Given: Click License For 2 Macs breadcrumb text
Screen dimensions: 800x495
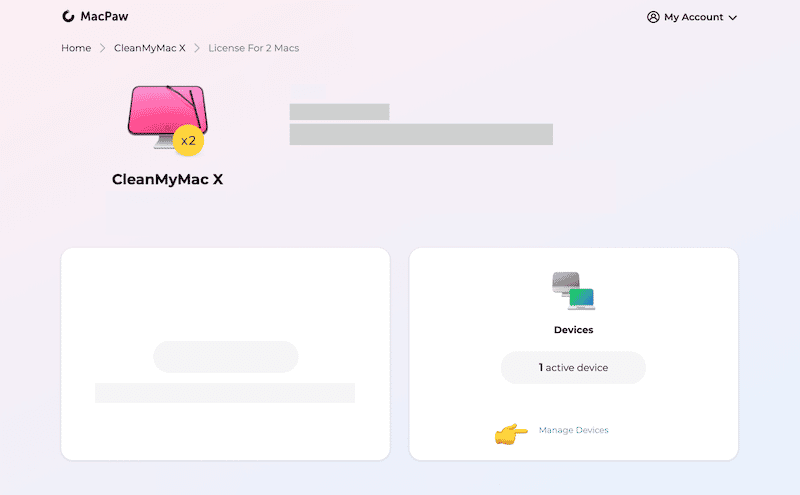Looking at the screenshot, I should [254, 48].
